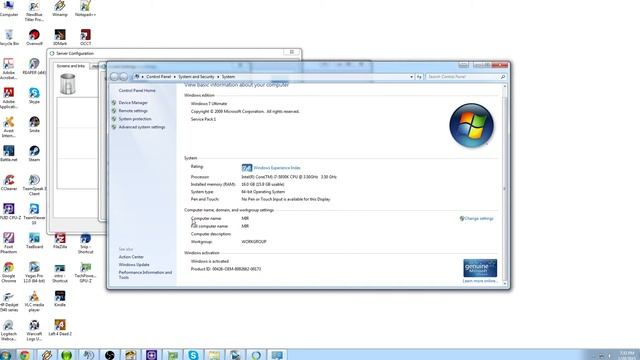Open Advanced system settings
The image size is (640, 360).
coord(142,127)
